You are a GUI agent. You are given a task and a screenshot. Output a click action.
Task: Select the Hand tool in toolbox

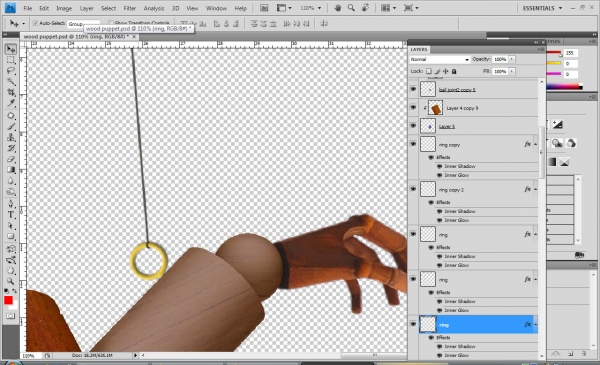11,271
